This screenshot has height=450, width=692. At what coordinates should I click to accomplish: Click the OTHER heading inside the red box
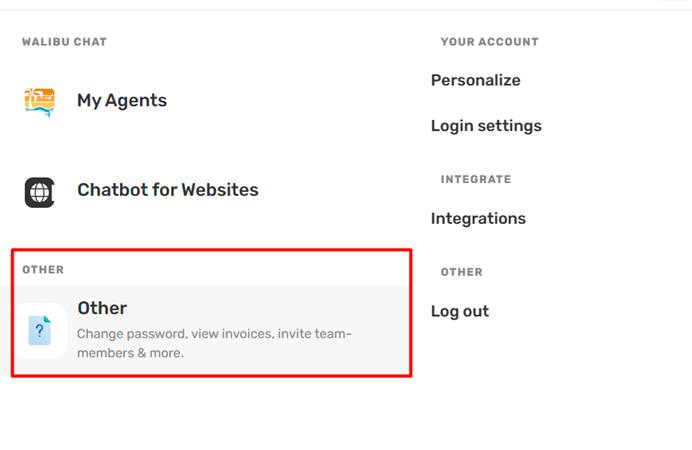pos(43,270)
